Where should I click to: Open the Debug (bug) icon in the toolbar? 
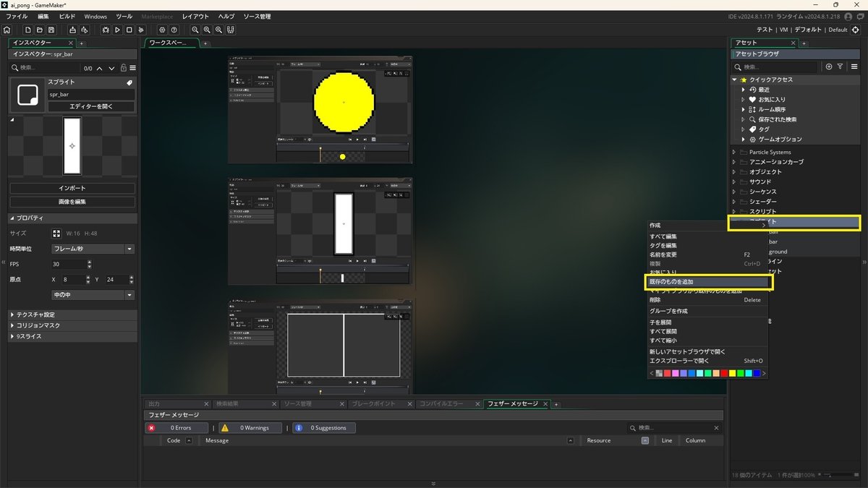pos(106,30)
